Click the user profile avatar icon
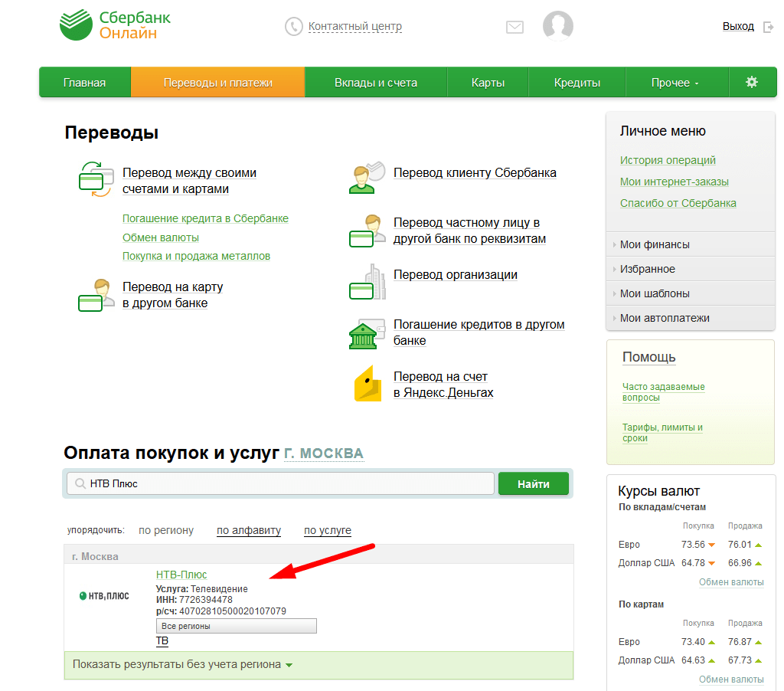 [557, 26]
